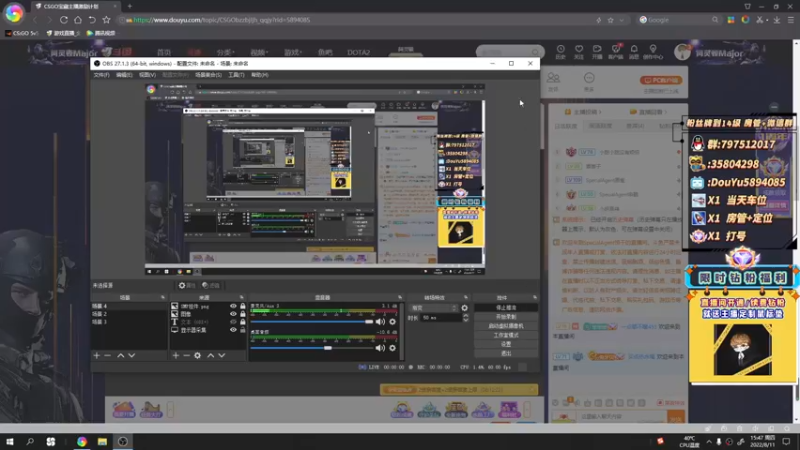800x450 pixels.
Task: Remove selected source with minus icon
Action: [186, 355]
